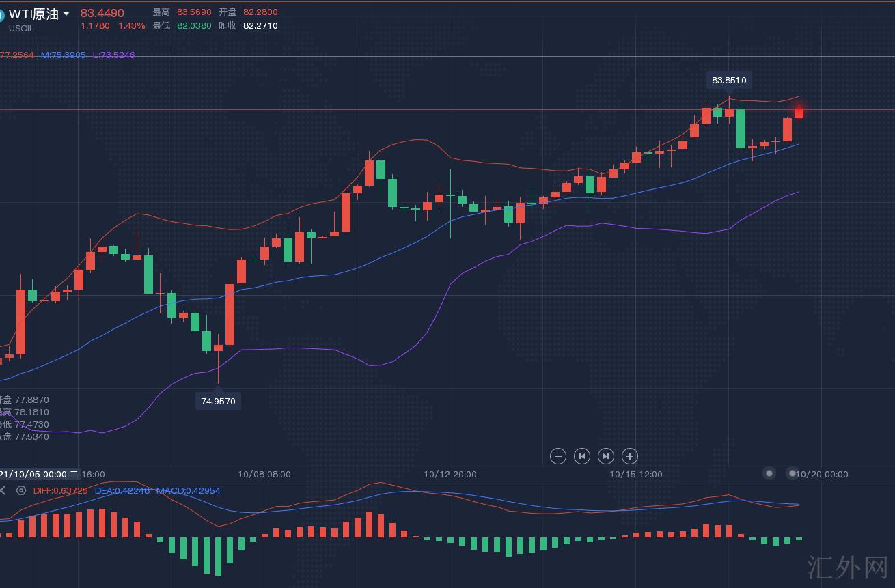
Task: Click Bollinger lower band label L:73.5248
Action: click(114, 55)
